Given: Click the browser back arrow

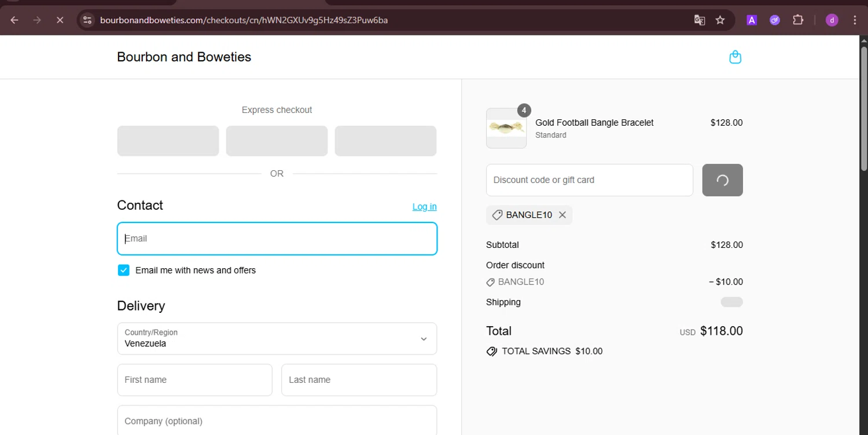Looking at the screenshot, I should pos(14,20).
